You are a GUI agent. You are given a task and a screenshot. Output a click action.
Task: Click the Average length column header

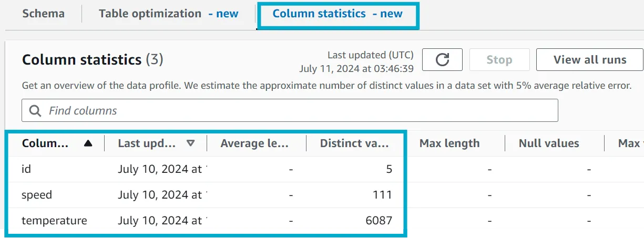click(x=255, y=143)
